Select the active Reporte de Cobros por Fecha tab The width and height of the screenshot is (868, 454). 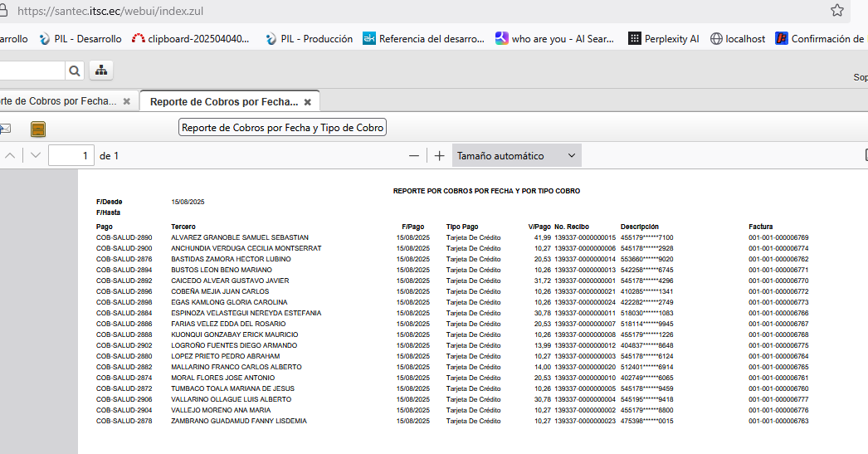click(223, 102)
